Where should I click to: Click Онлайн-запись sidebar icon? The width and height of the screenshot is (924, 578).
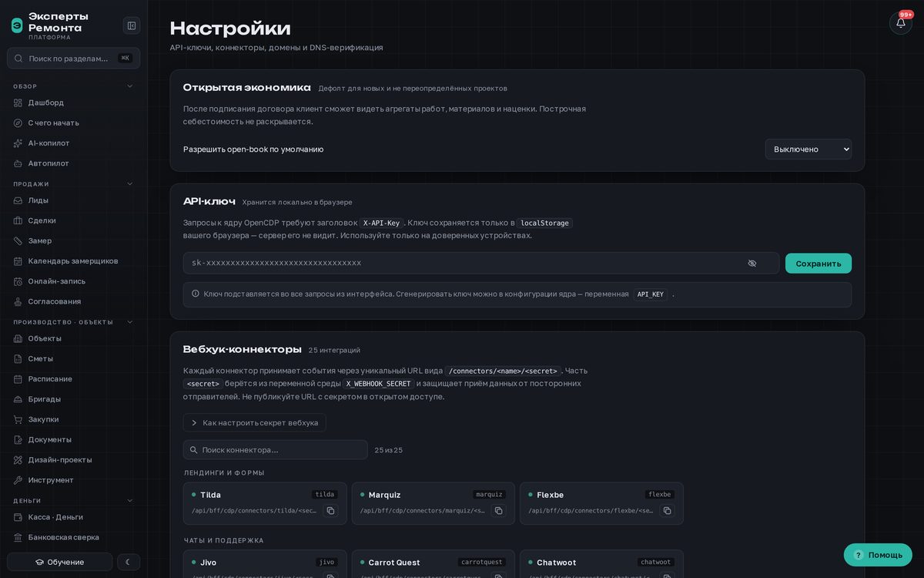click(18, 281)
